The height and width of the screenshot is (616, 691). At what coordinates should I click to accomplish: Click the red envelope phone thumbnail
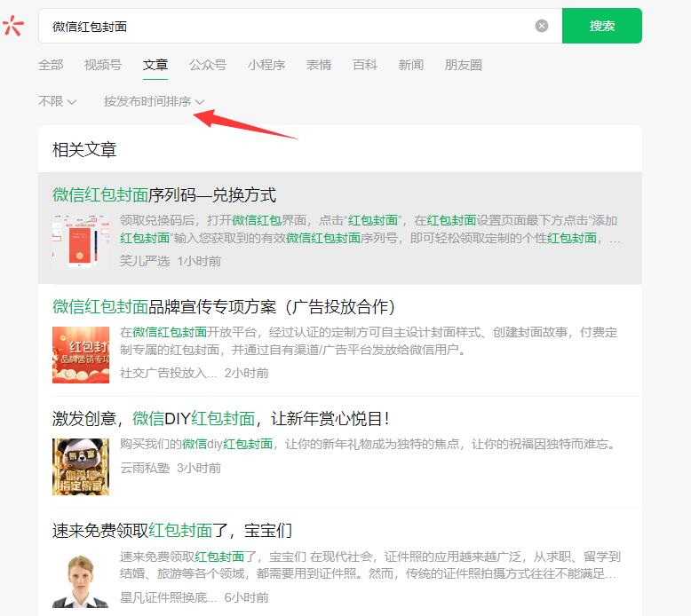[x=81, y=241]
